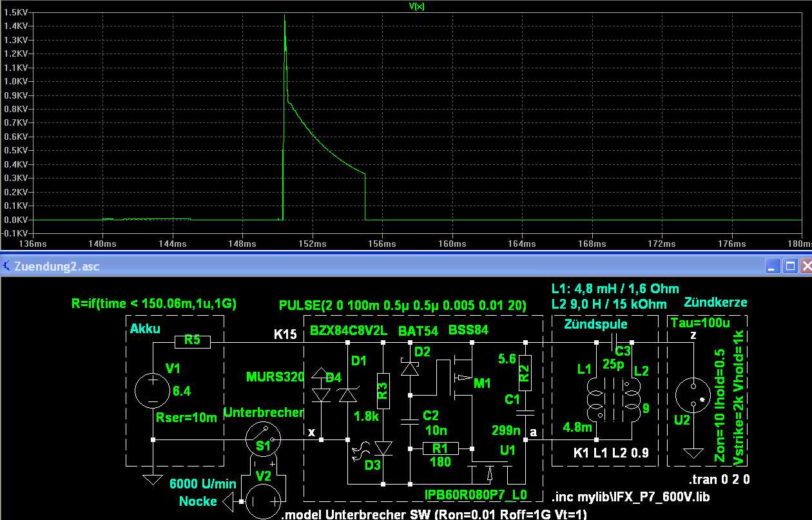The height and width of the screenshot is (520, 812).
Task: Click the D3 LED symbol
Action: 383,448
